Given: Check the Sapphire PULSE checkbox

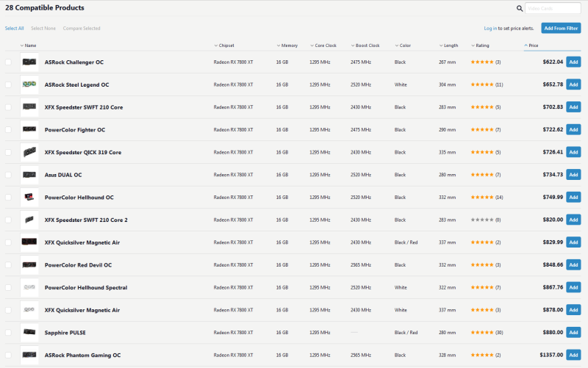Looking at the screenshot, I should pos(8,333).
